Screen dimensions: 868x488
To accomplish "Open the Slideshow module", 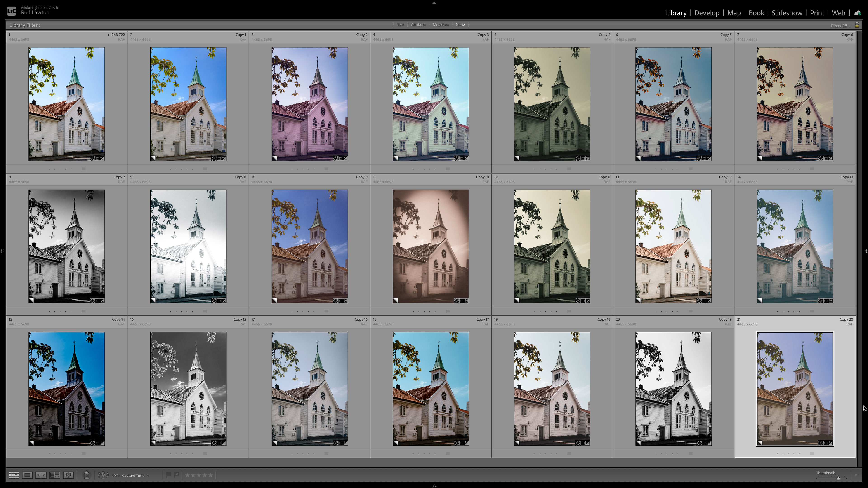I will tap(787, 13).
